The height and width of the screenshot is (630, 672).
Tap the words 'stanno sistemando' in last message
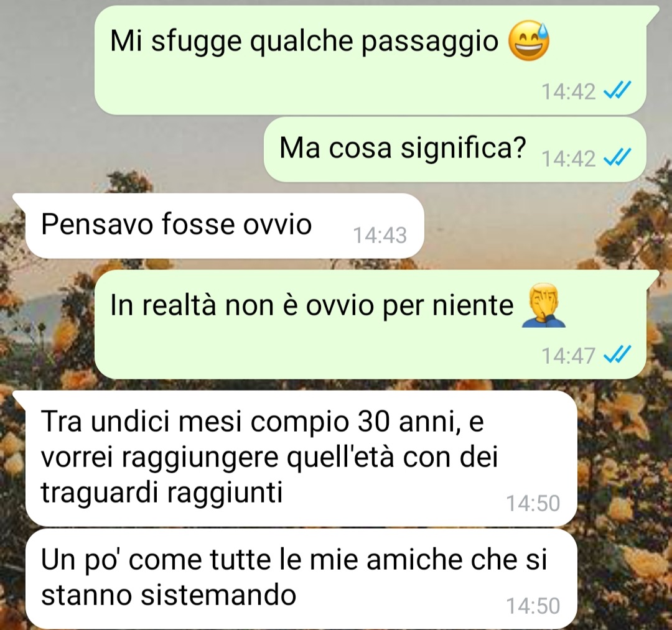pyautogui.click(x=169, y=595)
